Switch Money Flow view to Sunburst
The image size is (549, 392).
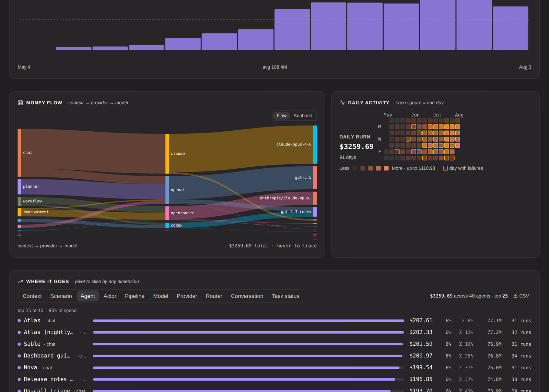pos(303,116)
